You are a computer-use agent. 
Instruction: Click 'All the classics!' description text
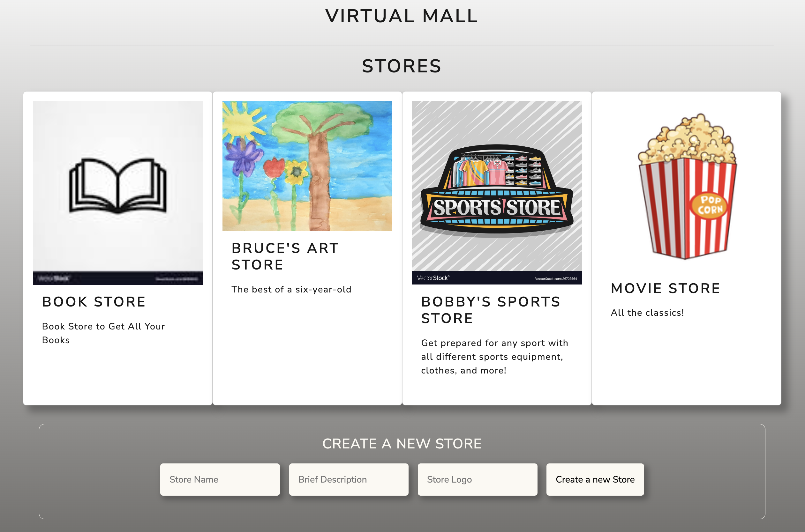[x=647, y=313]
